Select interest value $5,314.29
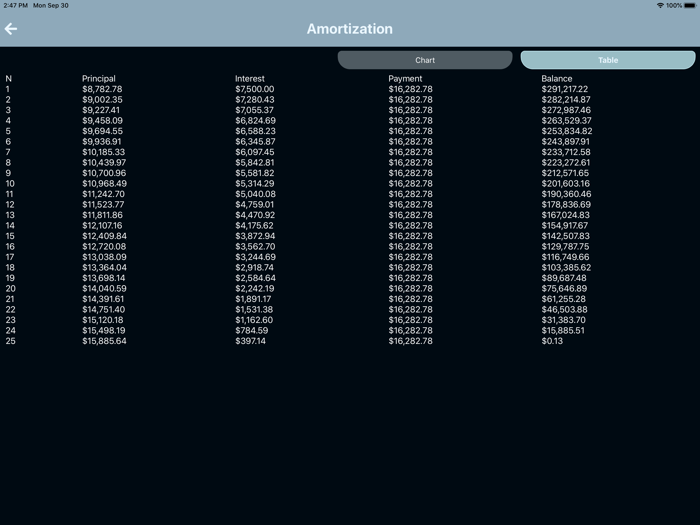 (254, 183)
